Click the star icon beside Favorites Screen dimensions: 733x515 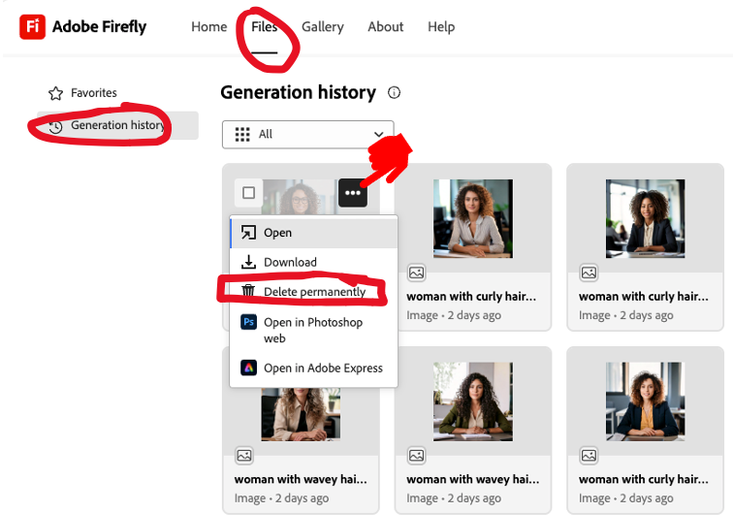56,93
